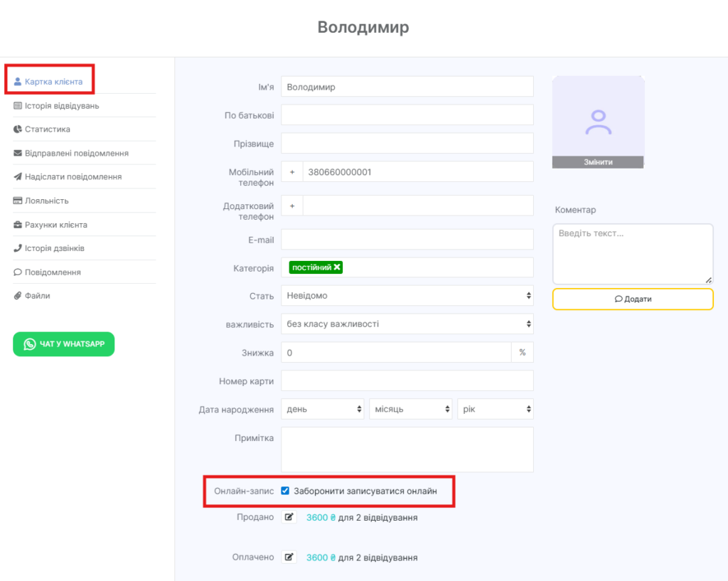Open Історія дзвінків in the sidebar

(x=54, y=248)
